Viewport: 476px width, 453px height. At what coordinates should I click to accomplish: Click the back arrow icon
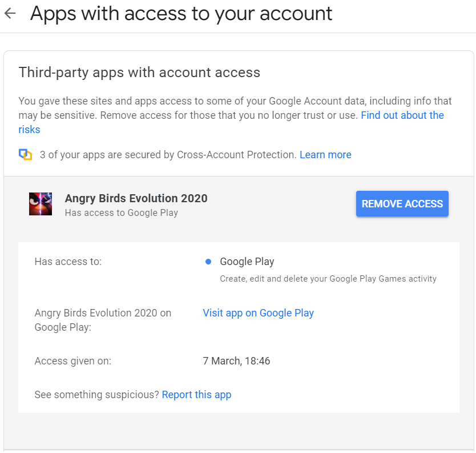click(x=10, y=14)
